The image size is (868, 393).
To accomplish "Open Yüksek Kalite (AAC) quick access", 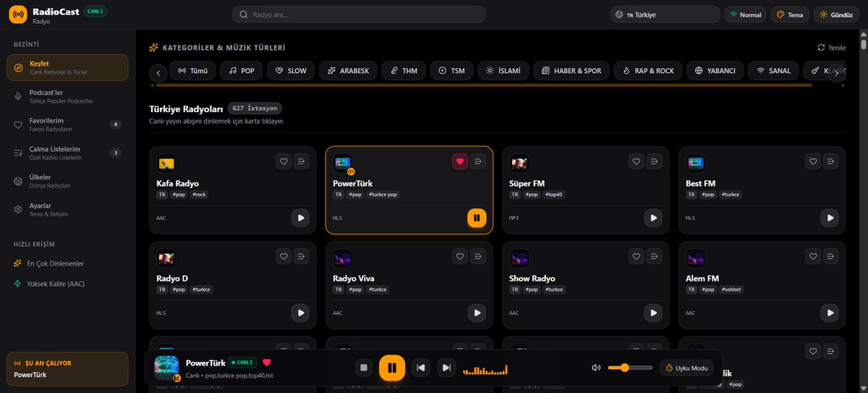I will 67,284.
